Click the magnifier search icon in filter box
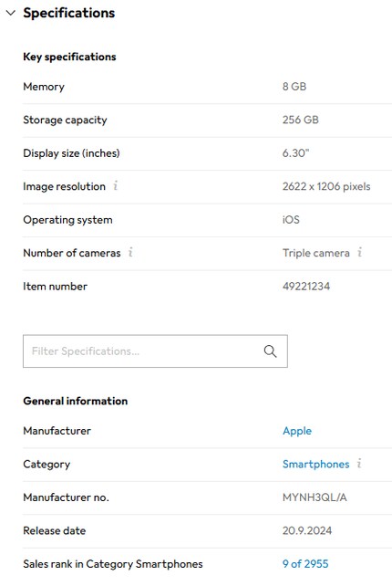The width and height of the screenshot is (392, 586). click(x=270, y=351)
